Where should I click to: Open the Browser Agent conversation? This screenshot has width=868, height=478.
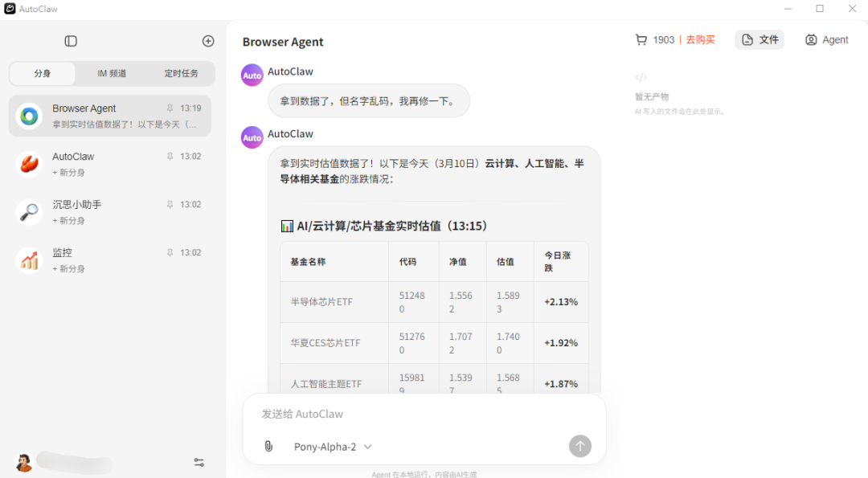[x=109, y=116]
